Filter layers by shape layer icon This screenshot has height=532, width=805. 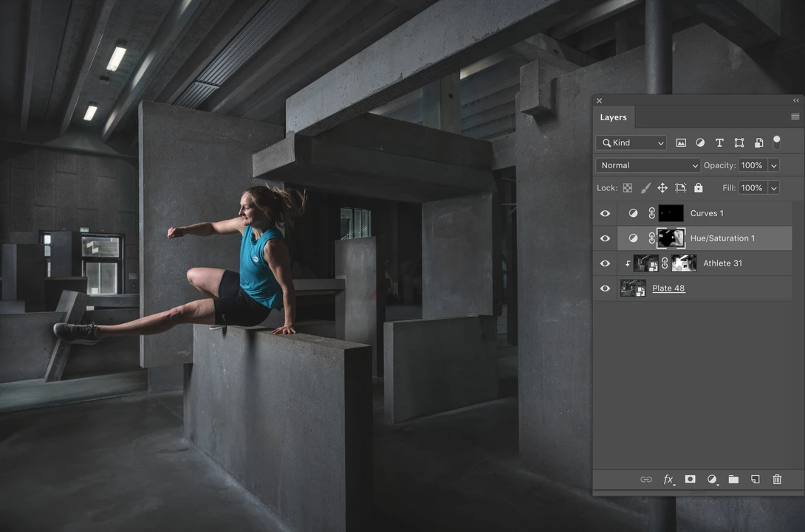(739, 142)
